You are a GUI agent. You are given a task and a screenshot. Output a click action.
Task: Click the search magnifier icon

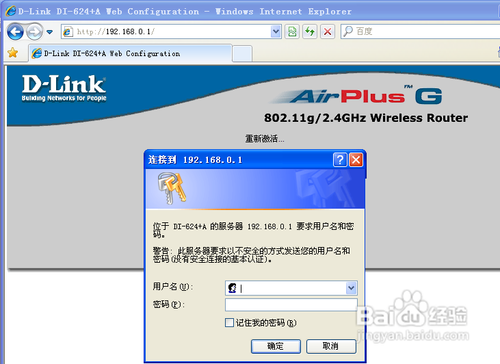point(348,32)
